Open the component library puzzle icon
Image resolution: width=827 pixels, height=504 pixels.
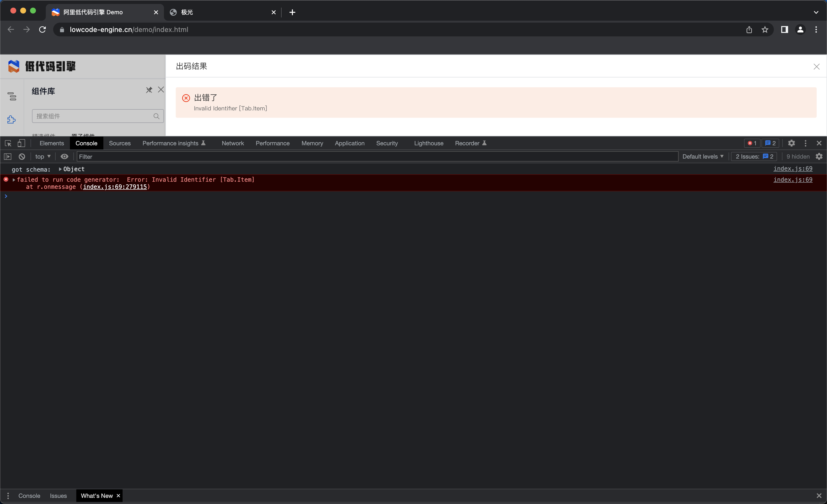(x=12, y=120)
